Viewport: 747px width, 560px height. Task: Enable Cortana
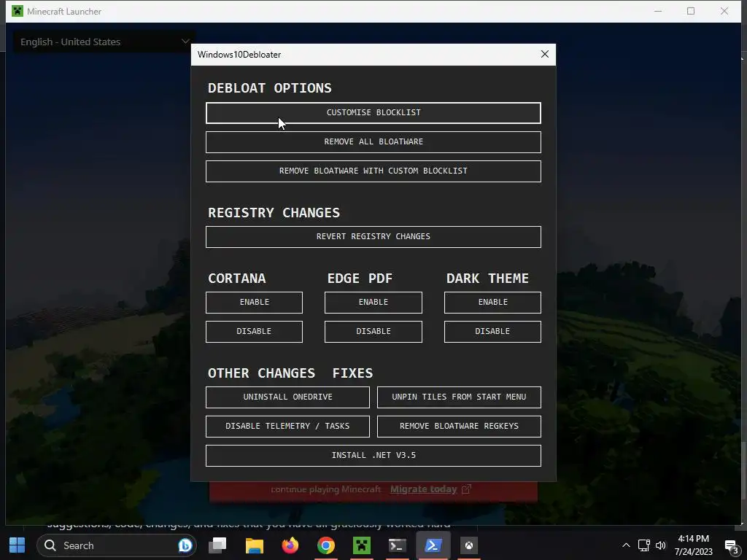point(254,303)
